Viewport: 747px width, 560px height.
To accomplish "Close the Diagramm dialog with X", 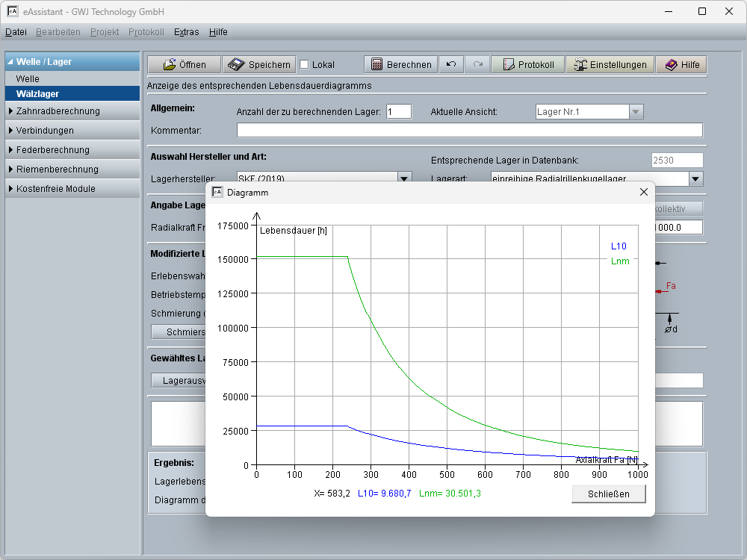I will 643,193.
